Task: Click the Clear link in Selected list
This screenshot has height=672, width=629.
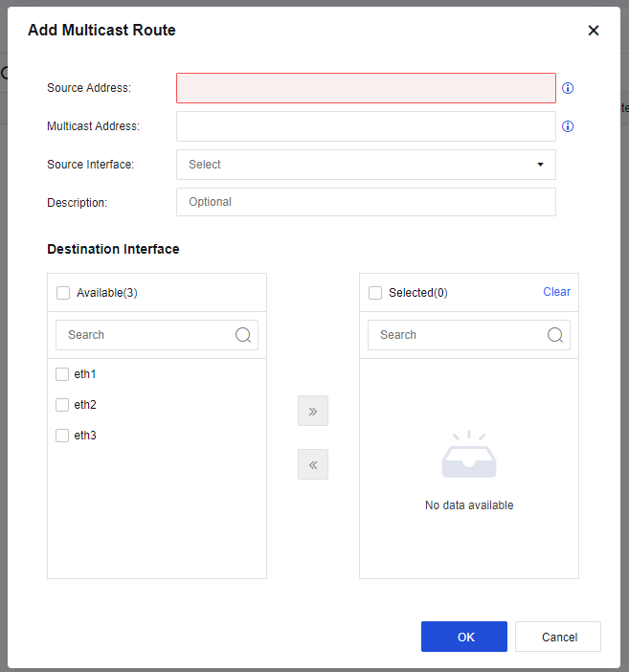Action: (556, 292)
